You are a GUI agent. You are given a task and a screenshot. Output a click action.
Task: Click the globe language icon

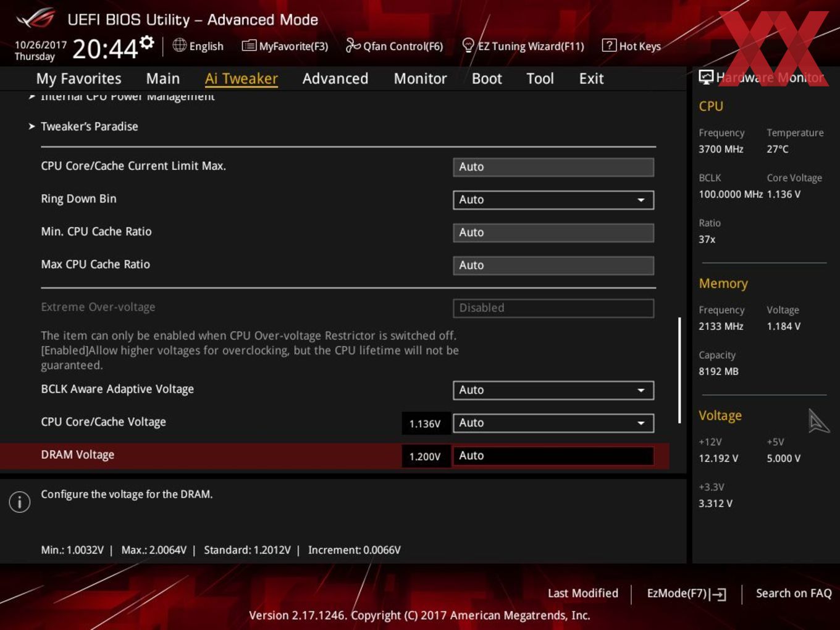[179, 45]
